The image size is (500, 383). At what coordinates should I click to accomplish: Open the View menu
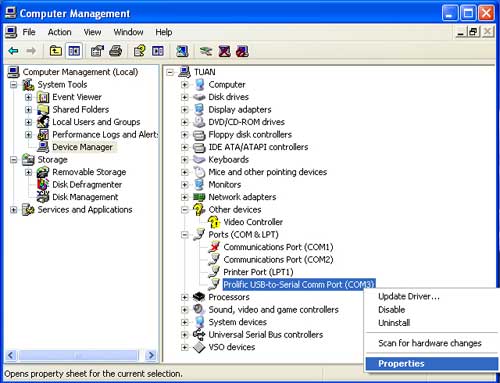tap(92, 32)
